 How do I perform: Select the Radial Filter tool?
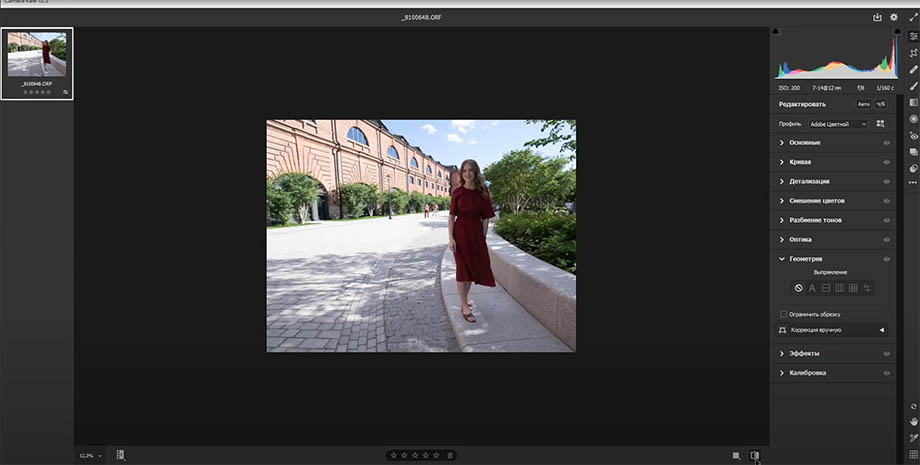tap(913, 119)
